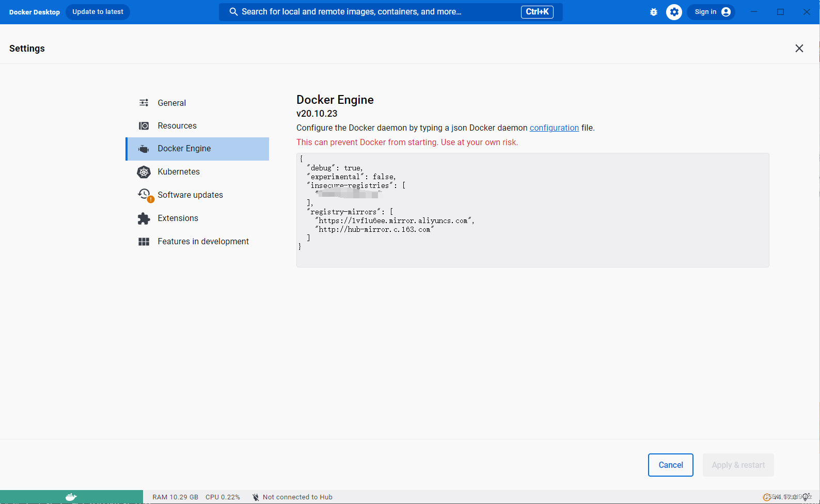Click the "experimental": false line
Image resolution: width=820 pixels, height=504 pixels.
point(351,177)
